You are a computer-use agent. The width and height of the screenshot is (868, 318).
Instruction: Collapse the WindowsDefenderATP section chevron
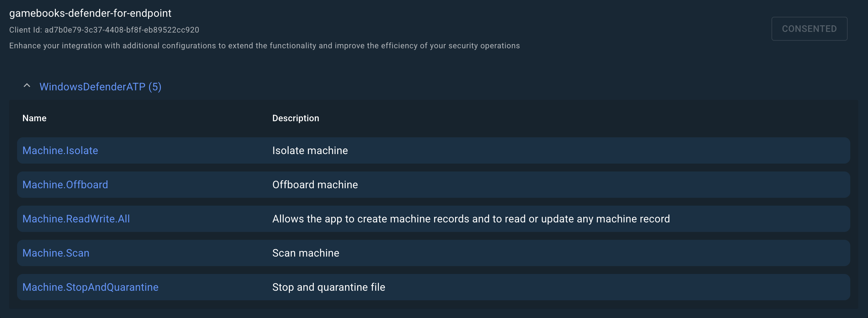click(27, 86)
